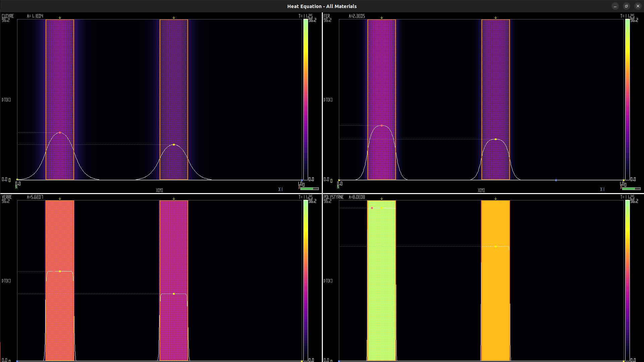Viewport: 644px width, 362px height.
Task: Click the orange Polystyrne heat source block
Action: pos(495,302)
